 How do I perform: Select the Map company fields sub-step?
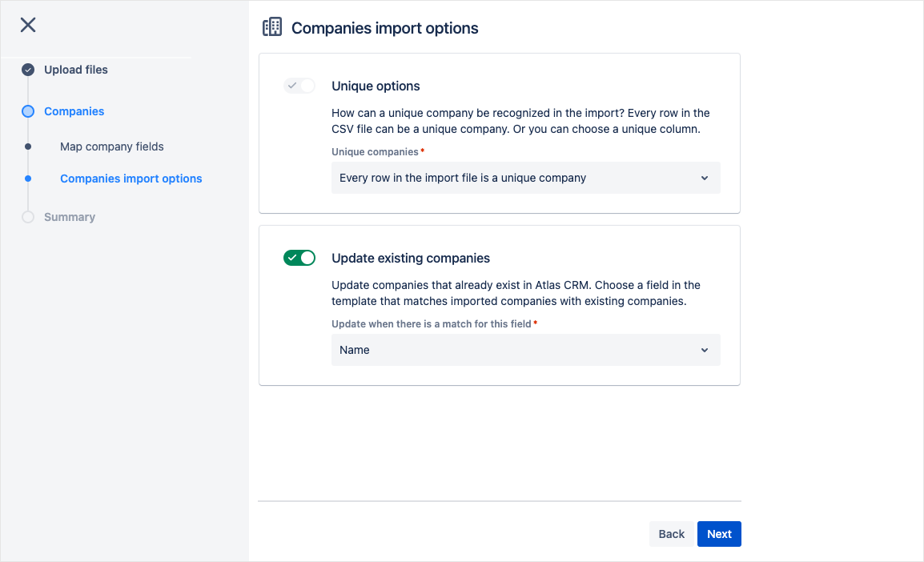[x=112, y=147]
